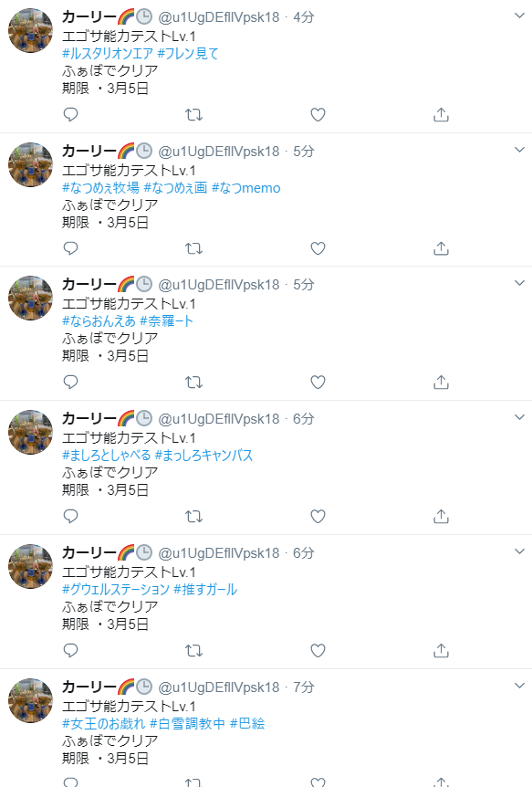Open the #推すガール hashtag
The height and width of the screenshot is (787, 532).
pyautogui.click(x=205, y=589)
